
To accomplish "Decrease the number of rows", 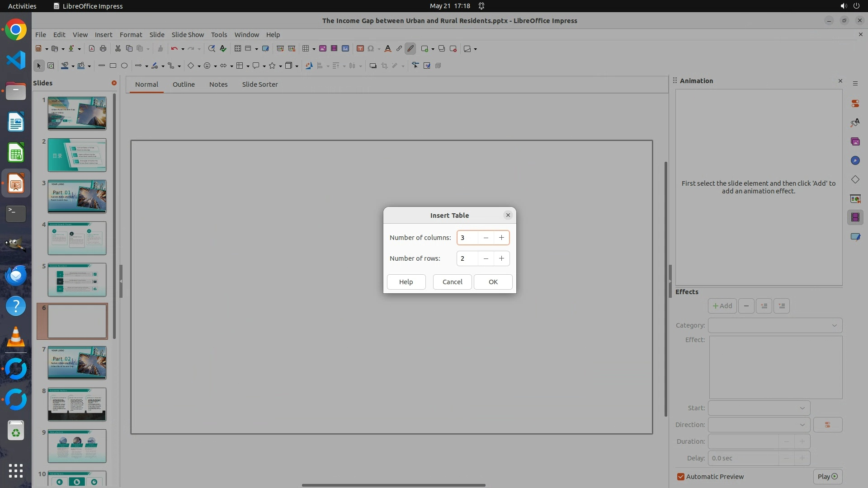I will pyautogui.click(x=486, y=258).
